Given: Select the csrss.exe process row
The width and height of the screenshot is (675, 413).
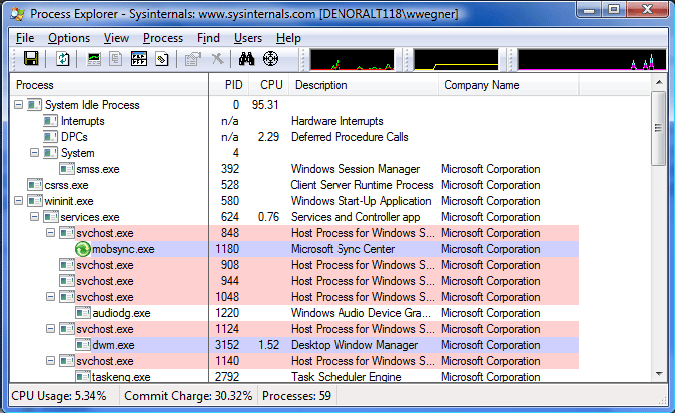Looking at the screenshot, I should [x=294, y=185].
